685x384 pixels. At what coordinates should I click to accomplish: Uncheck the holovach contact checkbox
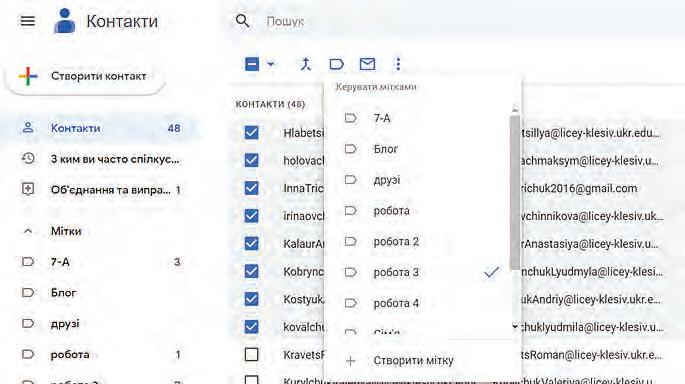[251, 160]
